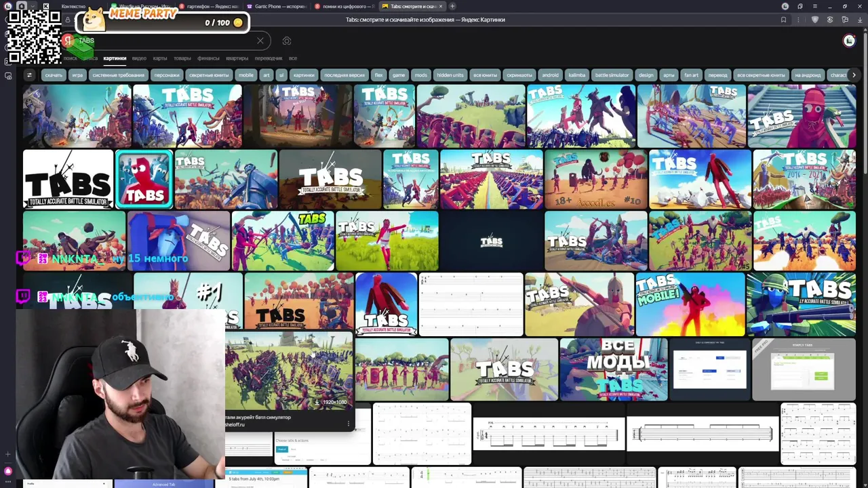Open the переводчик search category
This screenshot has width=868, height=488.
269,58
